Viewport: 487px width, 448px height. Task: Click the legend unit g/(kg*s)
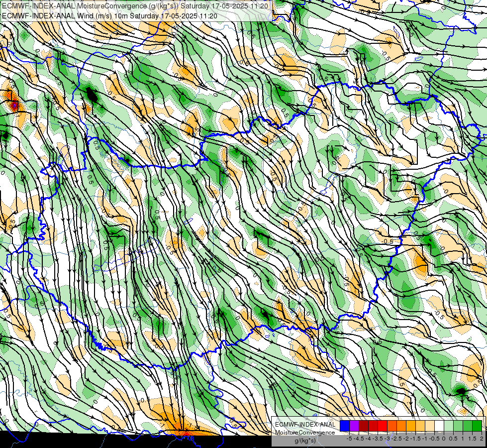point(305,441)
